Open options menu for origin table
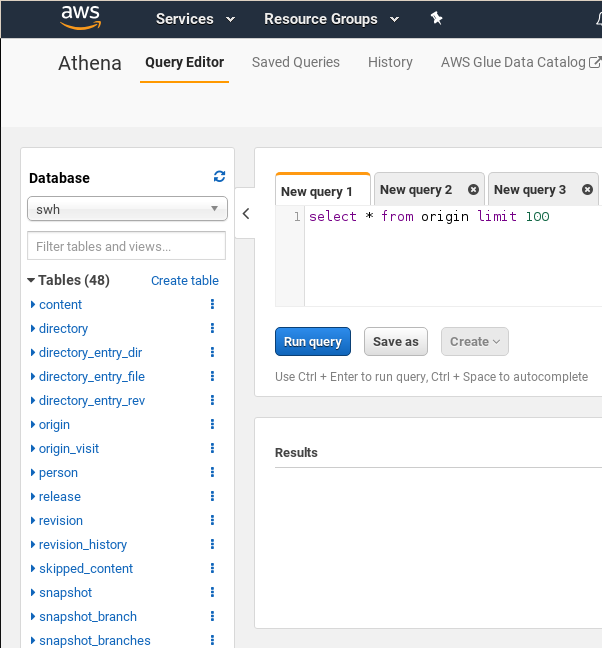This screenshot has width=602, height=648. click(x=212, y=424)
